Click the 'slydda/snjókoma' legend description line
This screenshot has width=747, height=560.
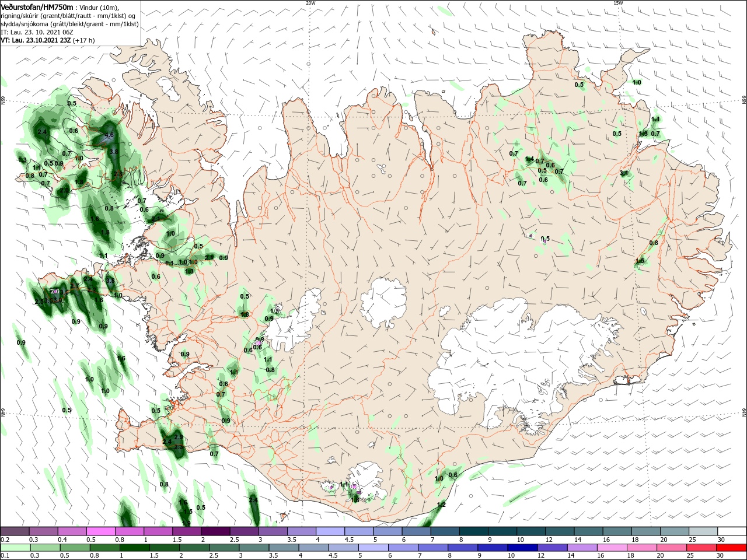[x=69, y=24]
